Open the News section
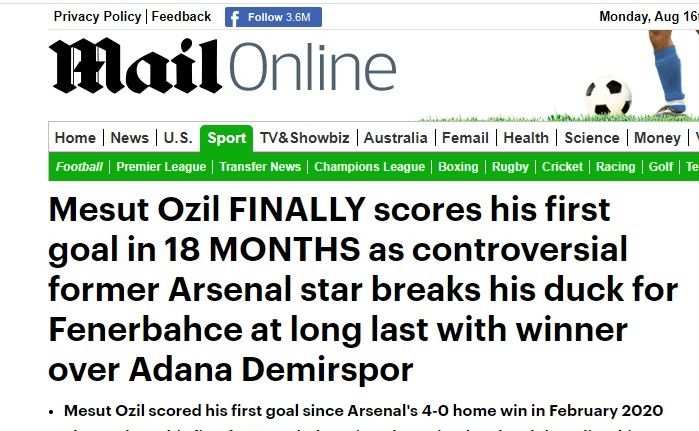 click(129, 138)
